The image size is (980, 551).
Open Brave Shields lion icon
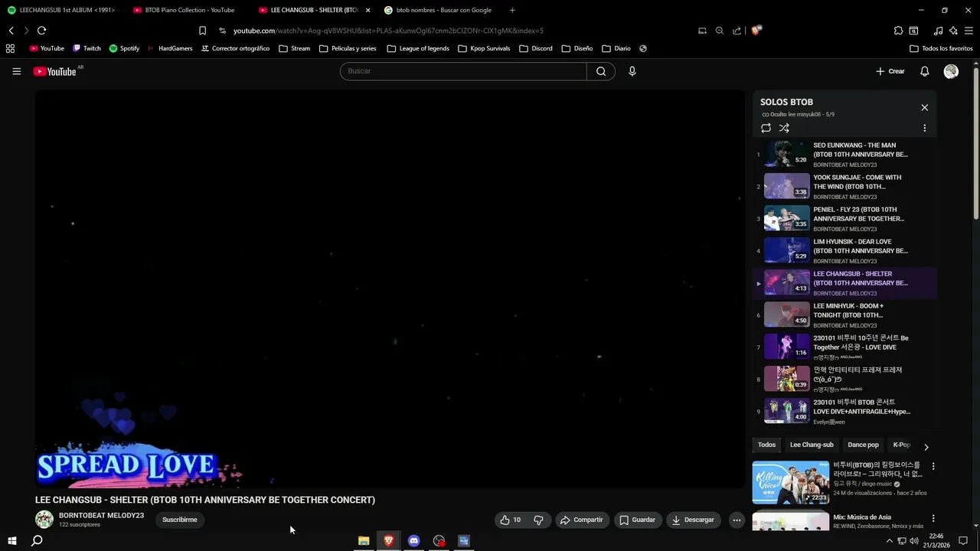click(x=756, y=31)
